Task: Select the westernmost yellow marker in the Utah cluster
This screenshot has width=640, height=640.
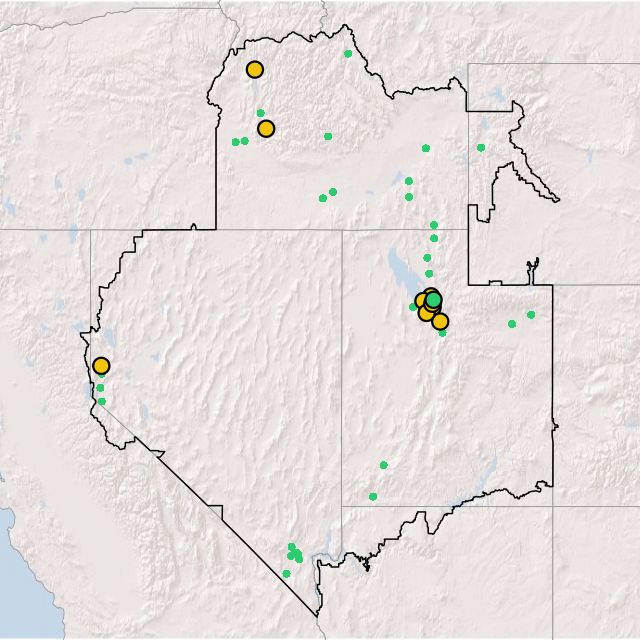Action: click(x=422, y=302)
